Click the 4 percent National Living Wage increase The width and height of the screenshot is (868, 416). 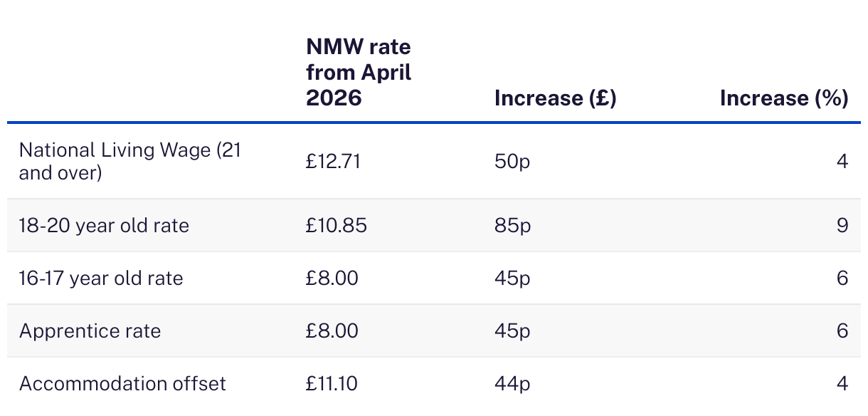coord(842,162)
